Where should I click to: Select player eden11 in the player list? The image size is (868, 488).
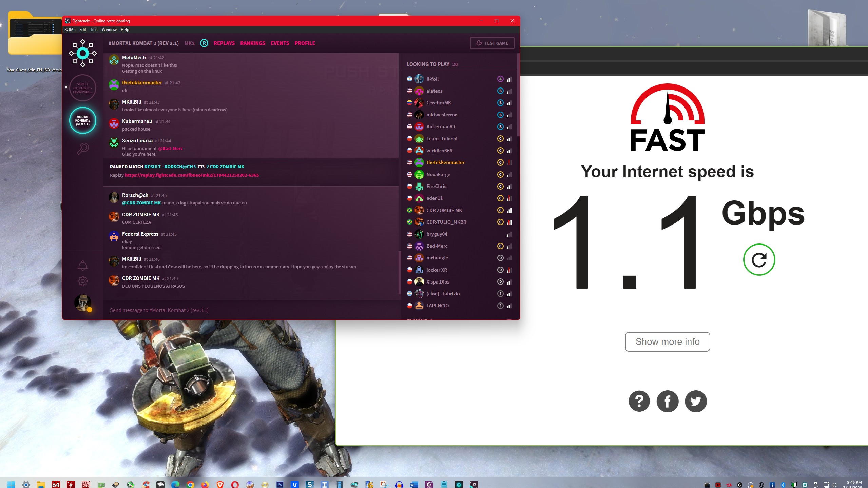click(x=459, y=198)
